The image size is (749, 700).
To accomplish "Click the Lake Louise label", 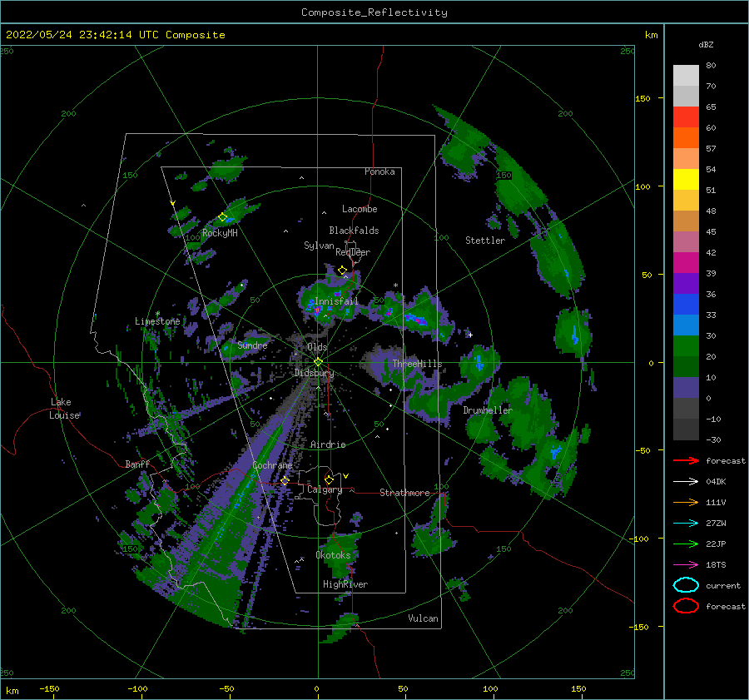I will [64, 409].
